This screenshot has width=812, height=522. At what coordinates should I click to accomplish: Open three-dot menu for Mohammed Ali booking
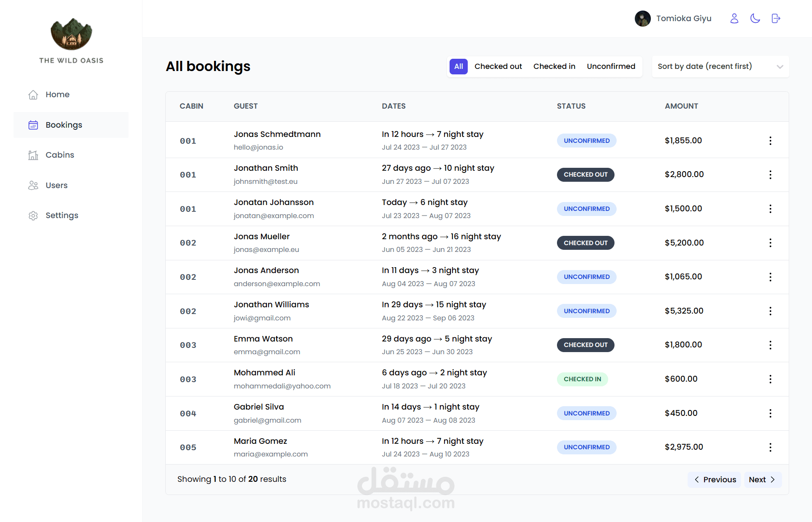(770, 379)
